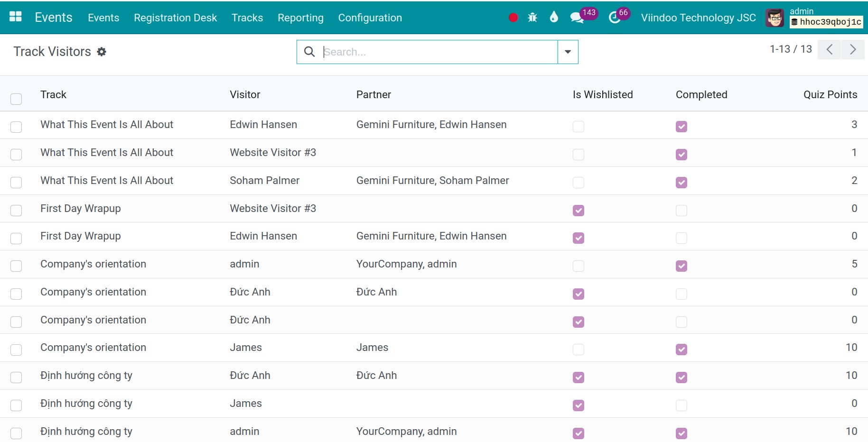Screen dimensions: 868x442
Task: Open Định hướng công ty row for Đức Anh
Action: tap(434, 376)
